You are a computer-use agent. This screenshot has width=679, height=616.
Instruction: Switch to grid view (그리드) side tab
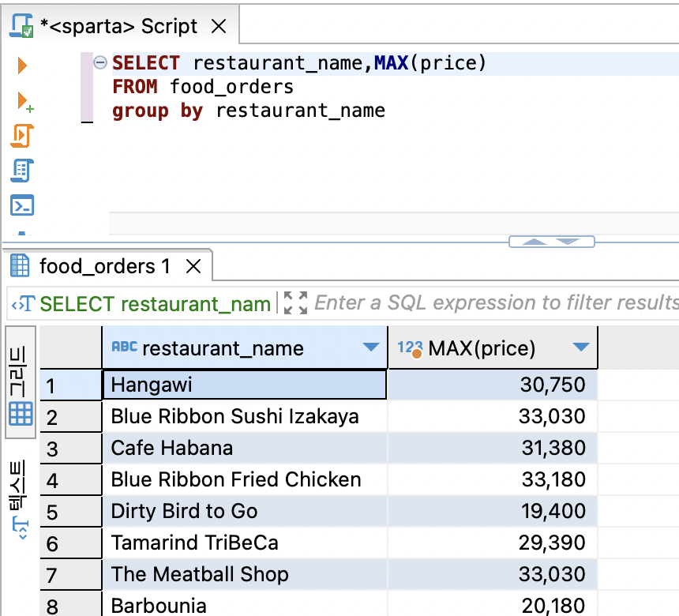(21, 382)
